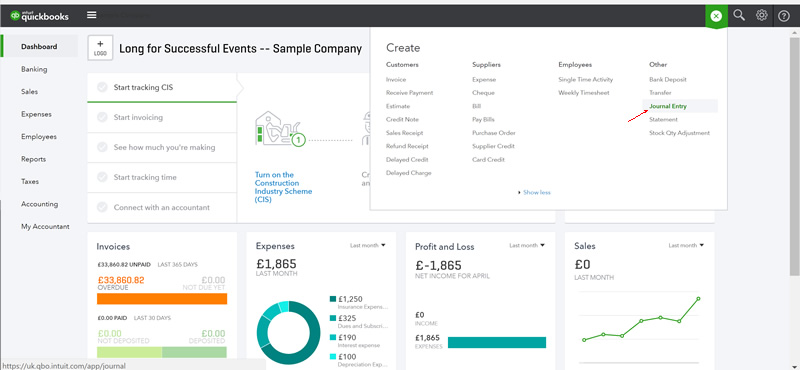Select Delayed Charge in Create menu
800x370 pixels.
coord(409,173)
